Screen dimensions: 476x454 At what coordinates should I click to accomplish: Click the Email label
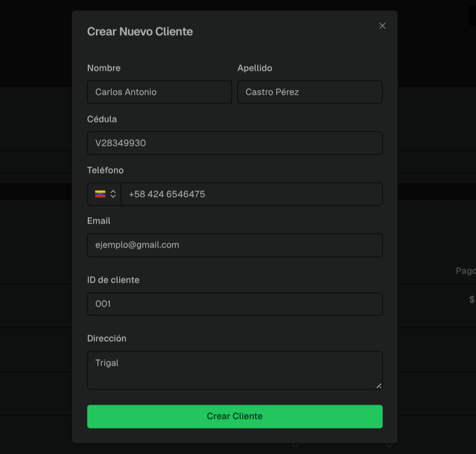point(99,220)
